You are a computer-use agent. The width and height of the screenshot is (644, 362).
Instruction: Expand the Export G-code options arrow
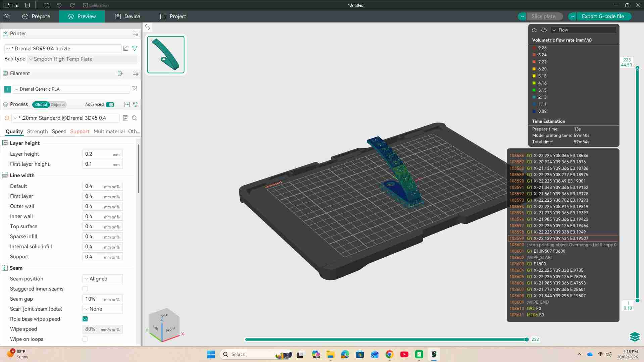point(573,16)
